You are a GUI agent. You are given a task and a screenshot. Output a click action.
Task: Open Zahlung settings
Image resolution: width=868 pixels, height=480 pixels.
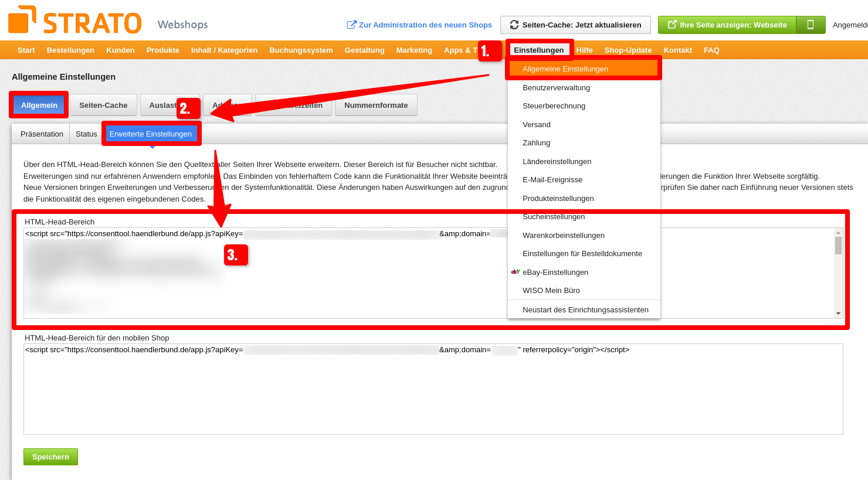point(535,142)
